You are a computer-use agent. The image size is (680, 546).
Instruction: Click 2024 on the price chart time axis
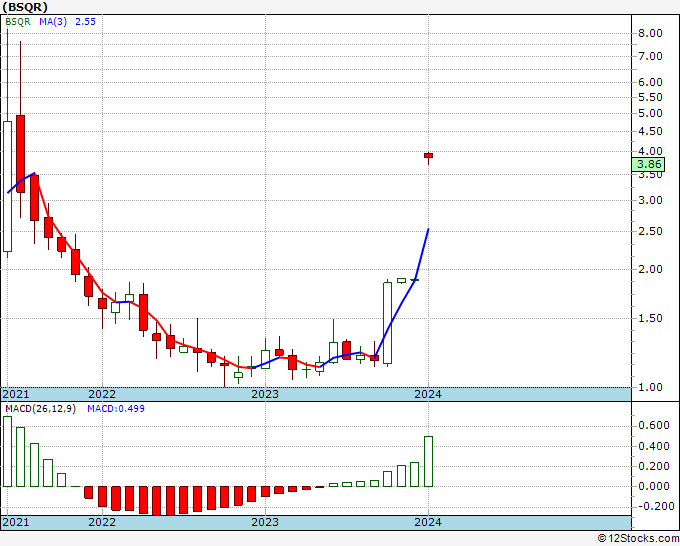pos(428,394)
